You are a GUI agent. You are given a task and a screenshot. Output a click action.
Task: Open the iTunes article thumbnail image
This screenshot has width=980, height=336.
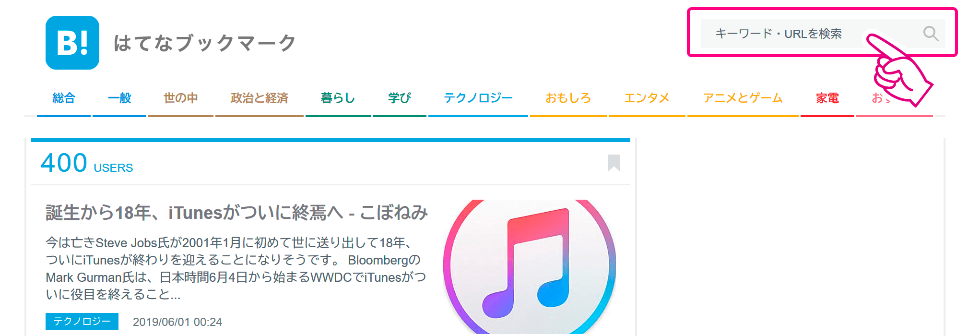pyautogui.click(x=530, y=267)
